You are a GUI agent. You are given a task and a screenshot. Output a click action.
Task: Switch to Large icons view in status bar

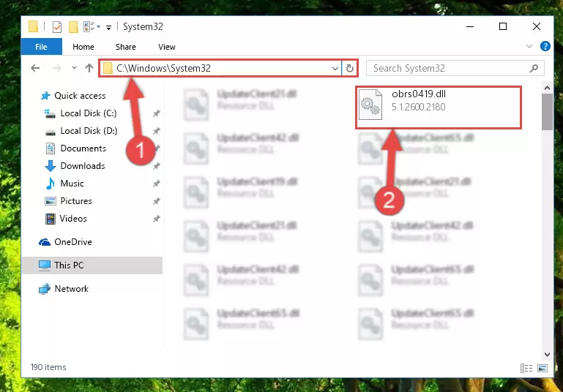click(543, 368)
